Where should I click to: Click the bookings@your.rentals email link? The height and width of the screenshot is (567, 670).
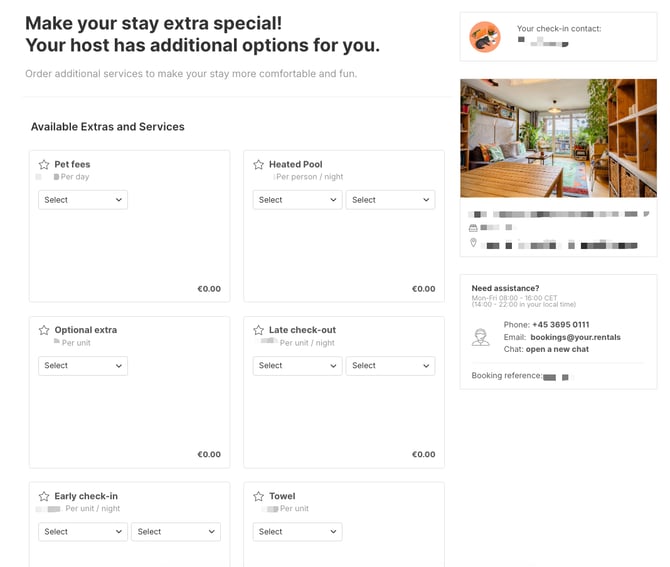575,337
